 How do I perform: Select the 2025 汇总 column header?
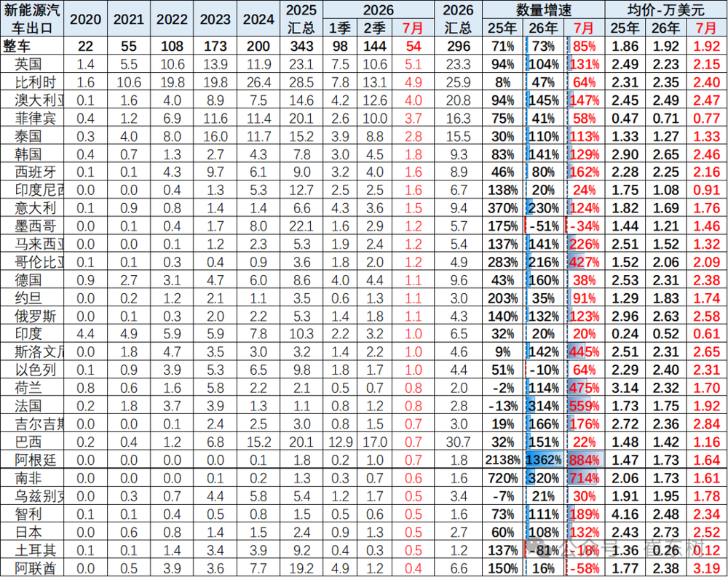pos(301,19)
